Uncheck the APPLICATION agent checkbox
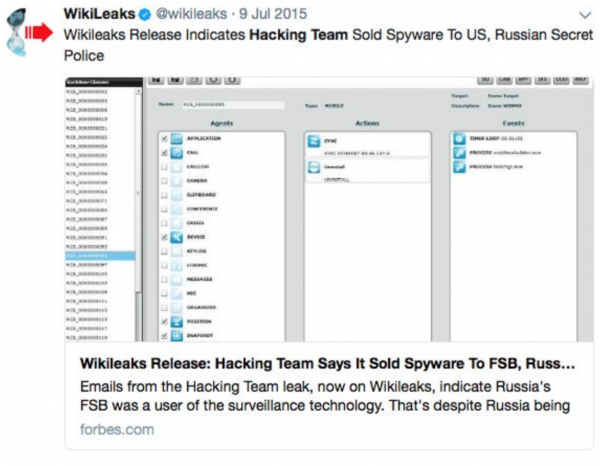The width and height of the screenshot is (600, 466). (163, 138)
